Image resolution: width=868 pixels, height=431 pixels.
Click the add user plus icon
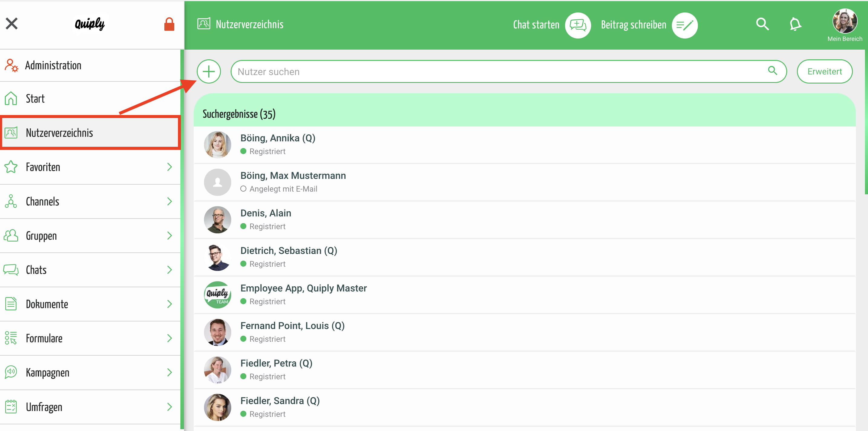tap(209, 71)
